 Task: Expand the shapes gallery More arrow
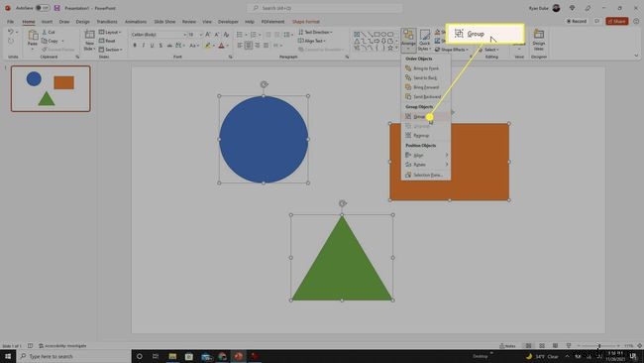tap(396, 48)
